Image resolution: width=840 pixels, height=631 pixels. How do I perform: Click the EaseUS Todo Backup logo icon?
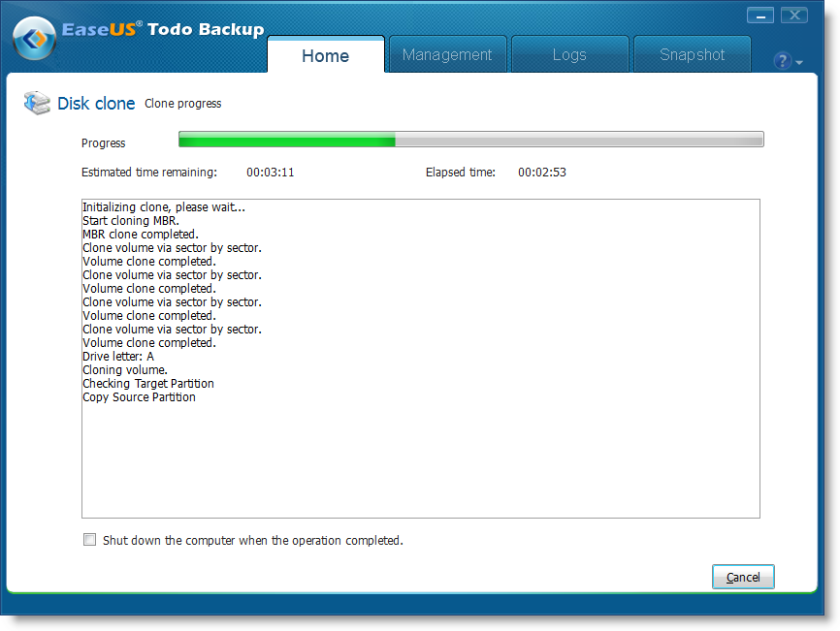(x=34, y=39)
